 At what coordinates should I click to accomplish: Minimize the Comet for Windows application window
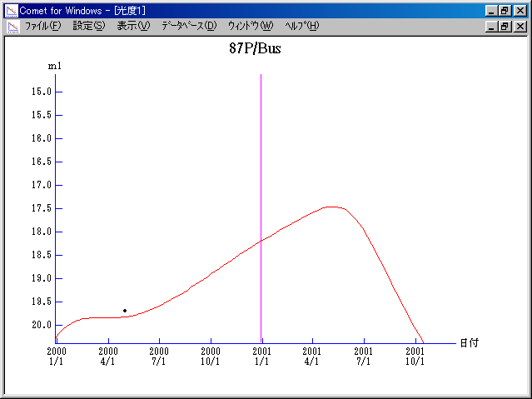point(492,10)
